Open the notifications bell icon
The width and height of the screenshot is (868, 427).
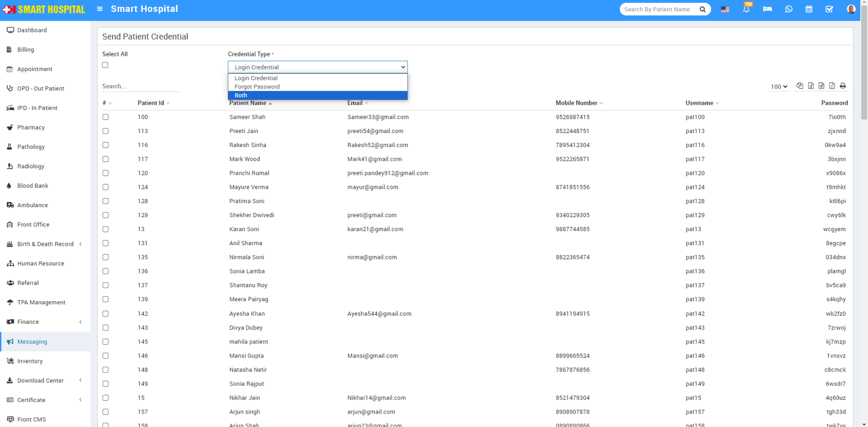tap(746, 9)
